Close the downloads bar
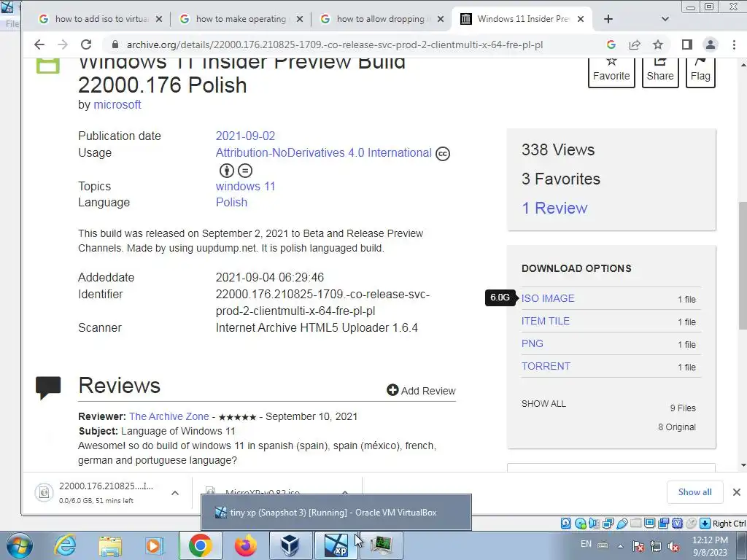 737,492
